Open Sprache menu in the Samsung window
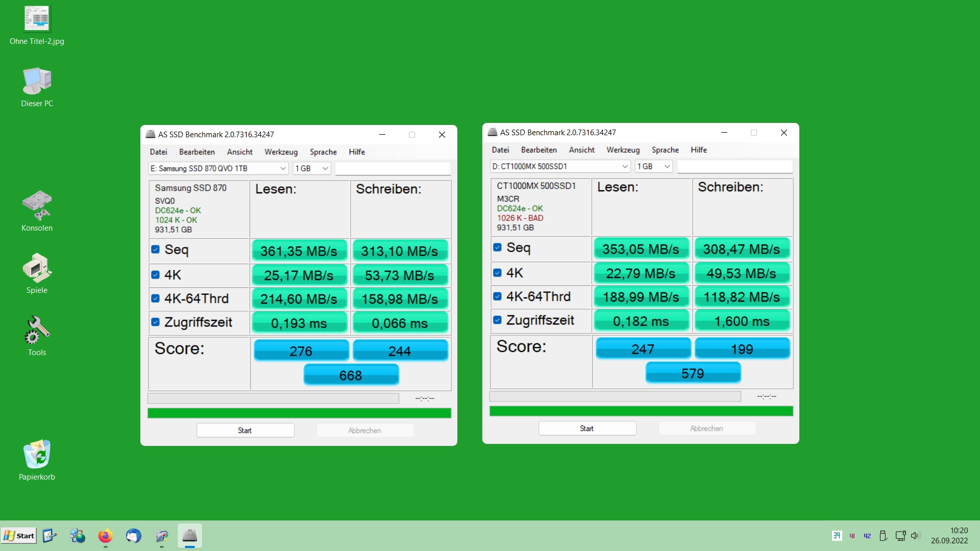This screenshot has height=551, width=980. 323,152
